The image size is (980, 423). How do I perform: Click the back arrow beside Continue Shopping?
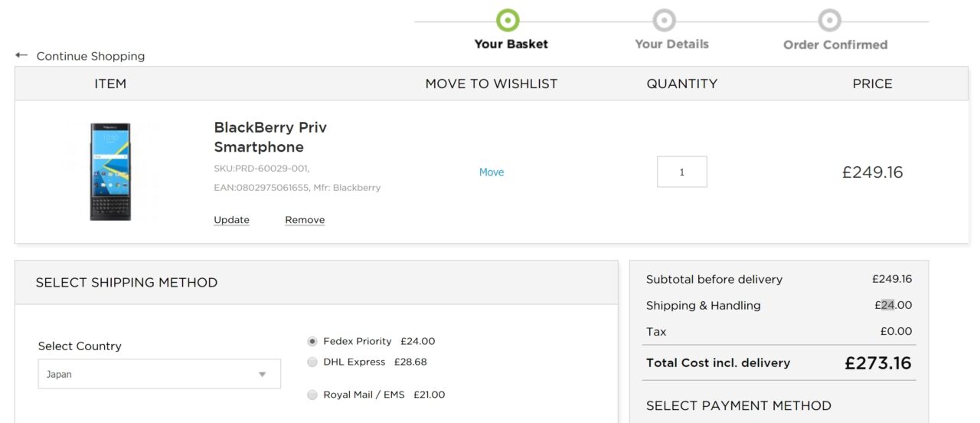(x=21, y=55)
